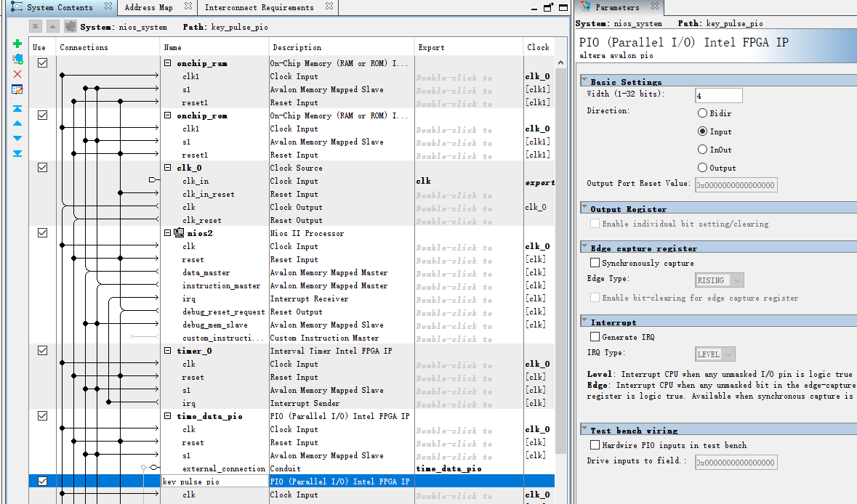The image size is (857, 504).
Task: Collapse the nios2 tree node
Action: [x=168, y=232]
